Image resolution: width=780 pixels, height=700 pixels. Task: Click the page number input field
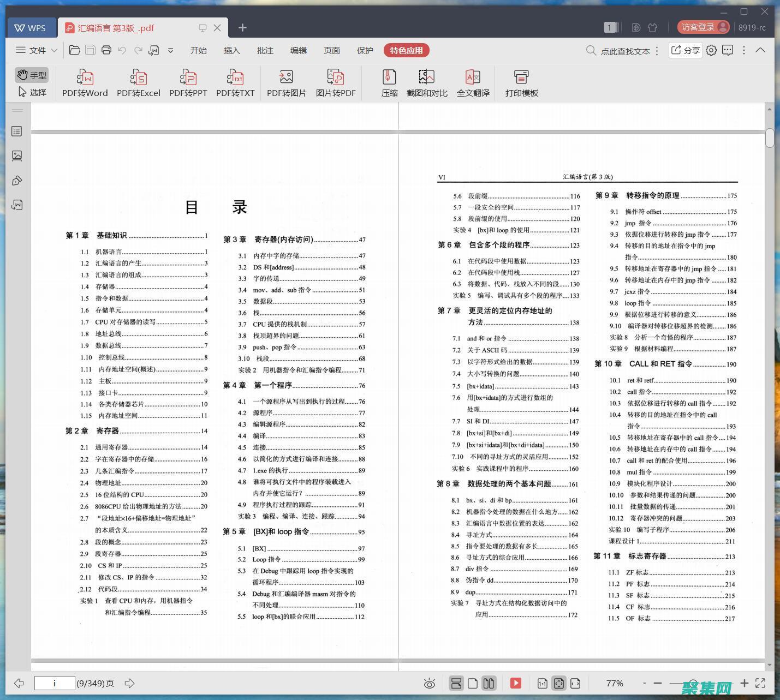55,683
